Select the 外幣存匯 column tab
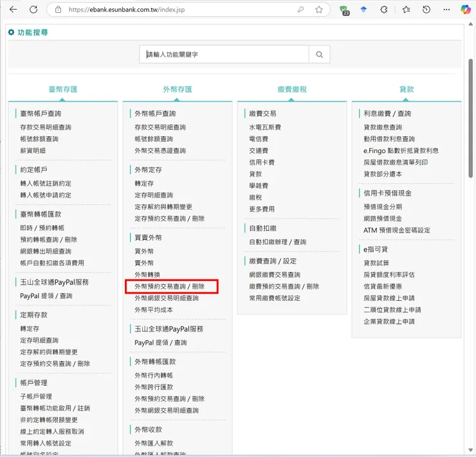Viewport: 476px width, 457px height. coord(178,89)
